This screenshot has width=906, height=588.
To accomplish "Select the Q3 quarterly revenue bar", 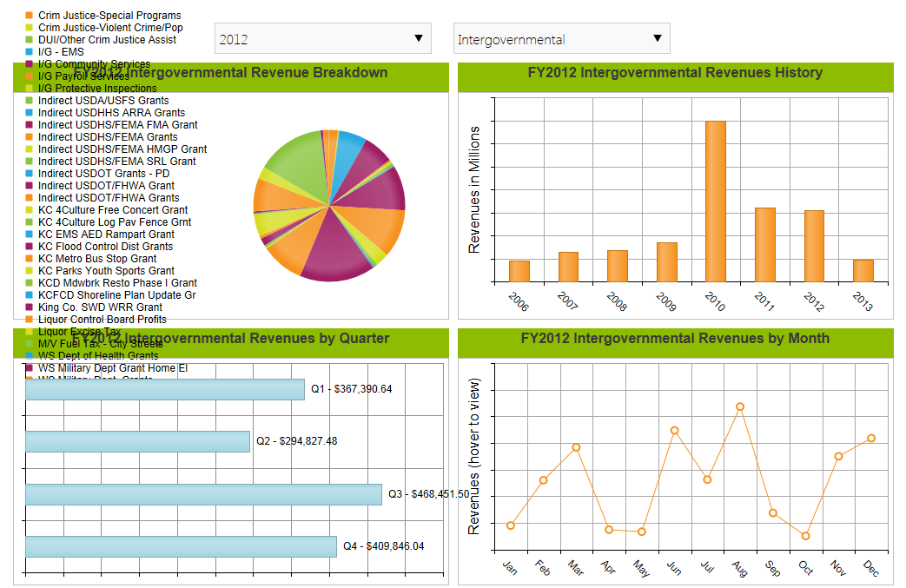I will 203,494.
